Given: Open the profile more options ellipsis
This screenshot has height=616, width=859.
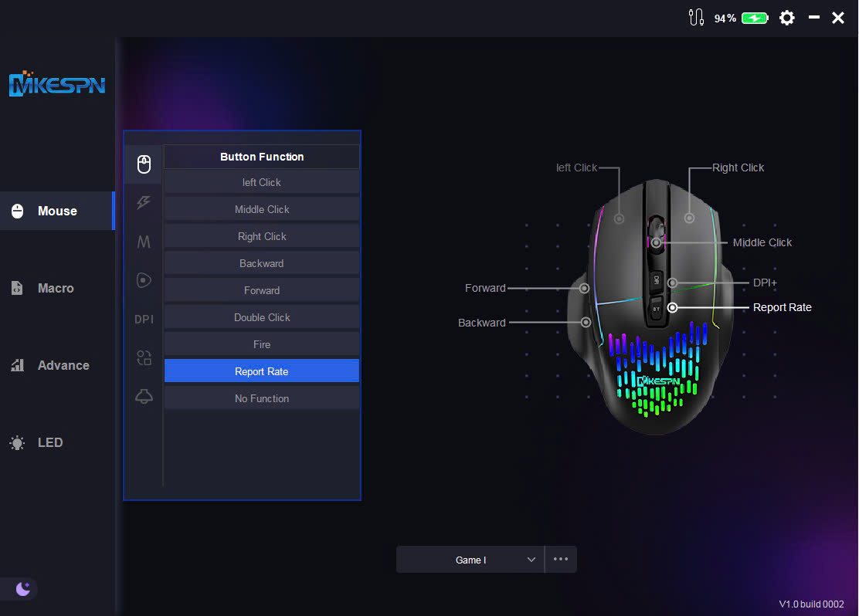Looking at the screenshot, I should 561,559.
